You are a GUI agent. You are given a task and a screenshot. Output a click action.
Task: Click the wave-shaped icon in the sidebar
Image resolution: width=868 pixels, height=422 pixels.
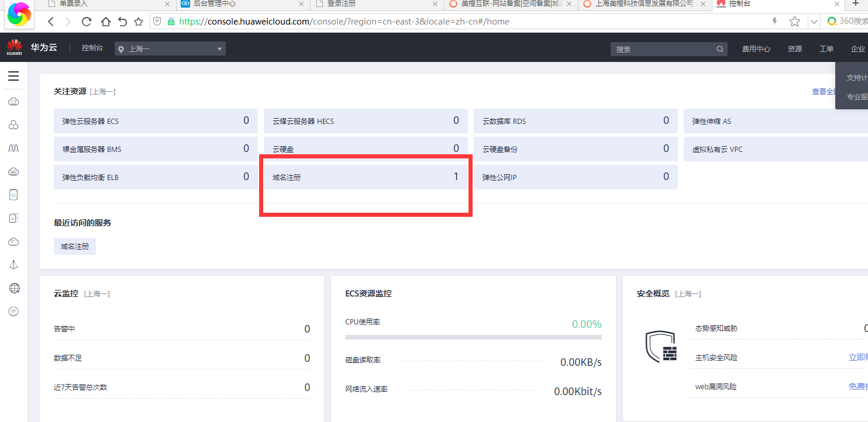click(13, 148)
